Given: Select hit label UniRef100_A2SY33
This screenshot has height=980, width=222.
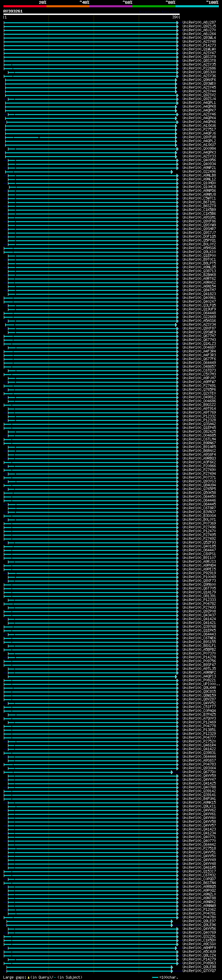Looking at the screenshot, I should click(199, 156).
